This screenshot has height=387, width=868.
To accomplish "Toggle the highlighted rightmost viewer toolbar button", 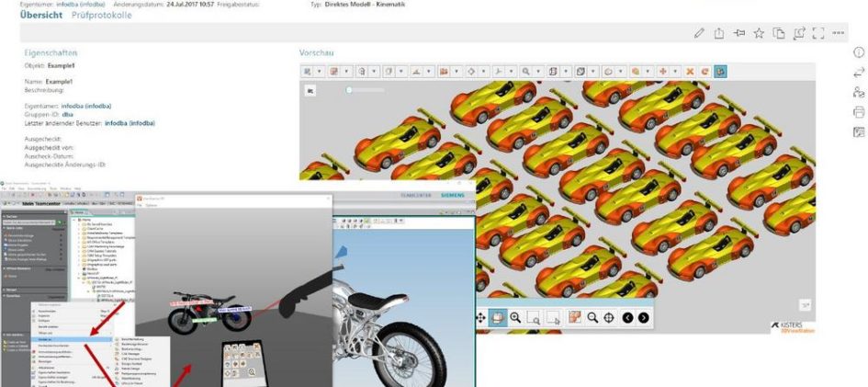I will (x=720, y=71).
